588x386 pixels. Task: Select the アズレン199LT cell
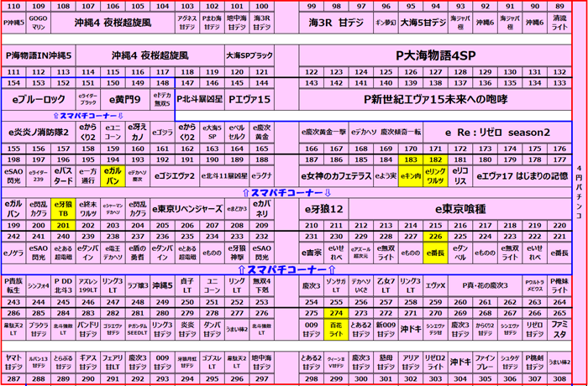pyautogui.click(x=87, y=285)
